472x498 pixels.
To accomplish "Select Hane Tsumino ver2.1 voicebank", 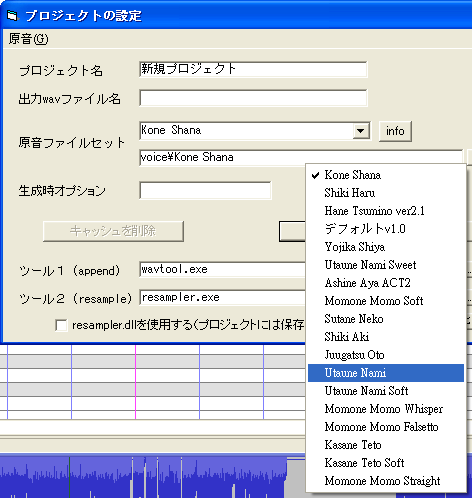I will (386, 211).
